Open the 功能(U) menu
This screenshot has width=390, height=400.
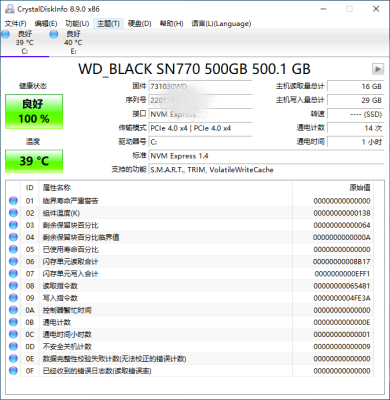click(77, 24)
